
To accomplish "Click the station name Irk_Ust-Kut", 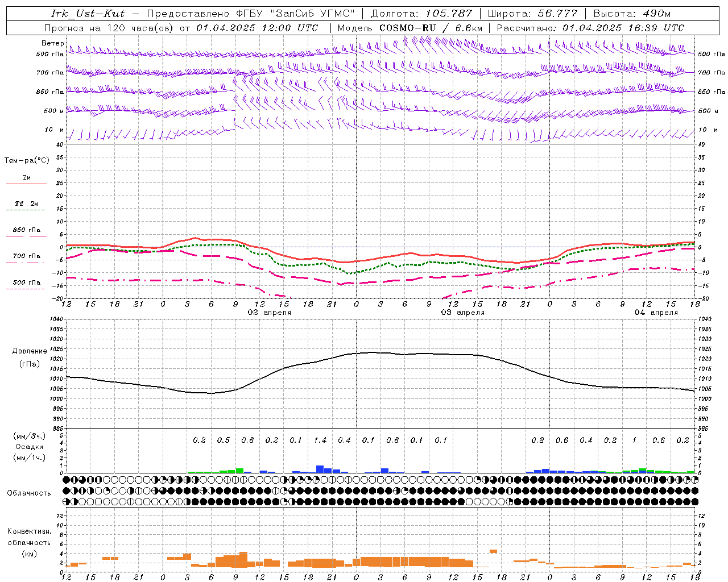I will coord(88,14).
